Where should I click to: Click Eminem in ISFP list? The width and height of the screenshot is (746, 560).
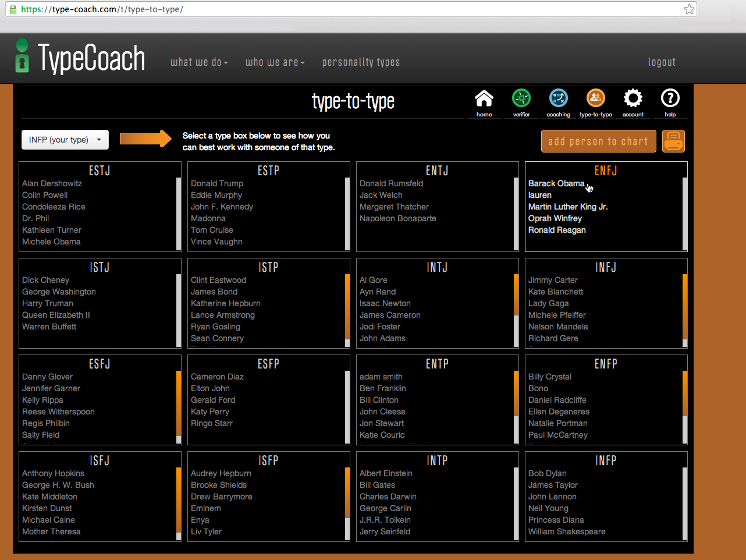click(x=206, y=508)
